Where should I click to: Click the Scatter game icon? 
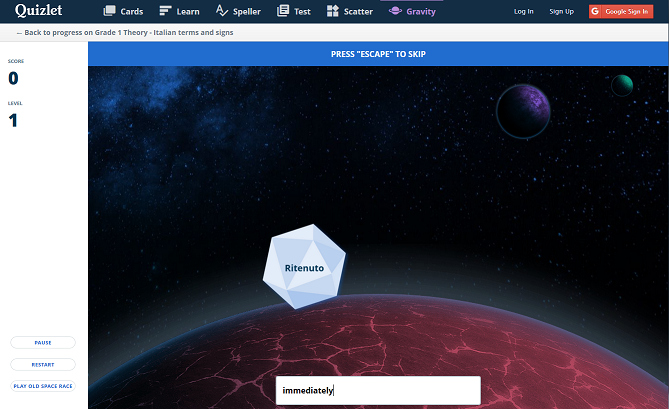click(x=333, y=11)
